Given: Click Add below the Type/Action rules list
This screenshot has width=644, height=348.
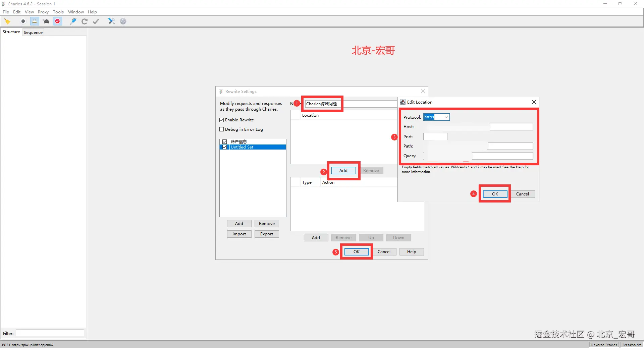Looking at the screenshot, I should 316,238.
